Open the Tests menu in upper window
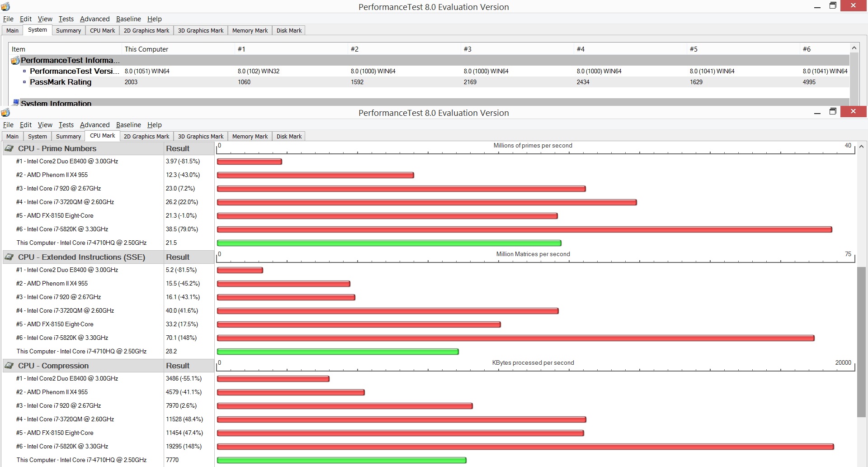The width and height of the screenshot is (868, 467). coord(66,19)
